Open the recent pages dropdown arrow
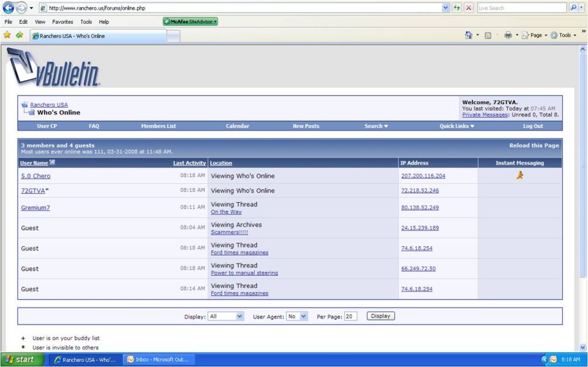 (x=31, y=8)
